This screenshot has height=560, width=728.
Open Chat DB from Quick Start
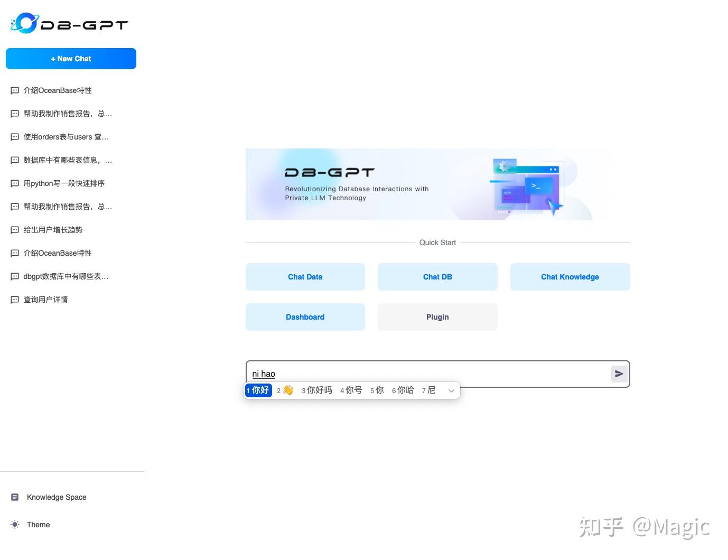pyautogui.click(x=437, y=276)
